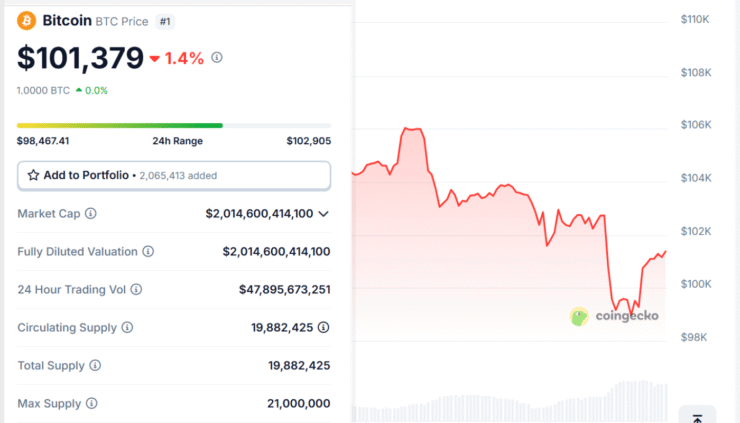
Task: Click the 24h Range progress bar
Action: (174, 126)
